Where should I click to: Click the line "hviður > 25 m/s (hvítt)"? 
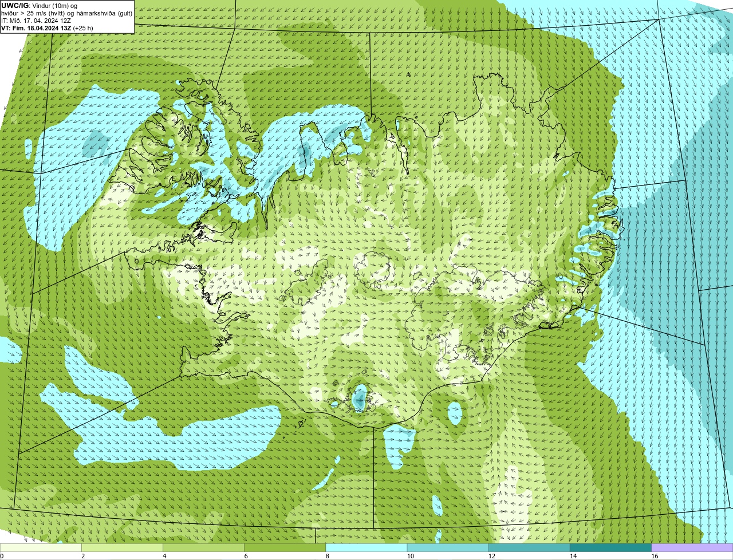32,13
